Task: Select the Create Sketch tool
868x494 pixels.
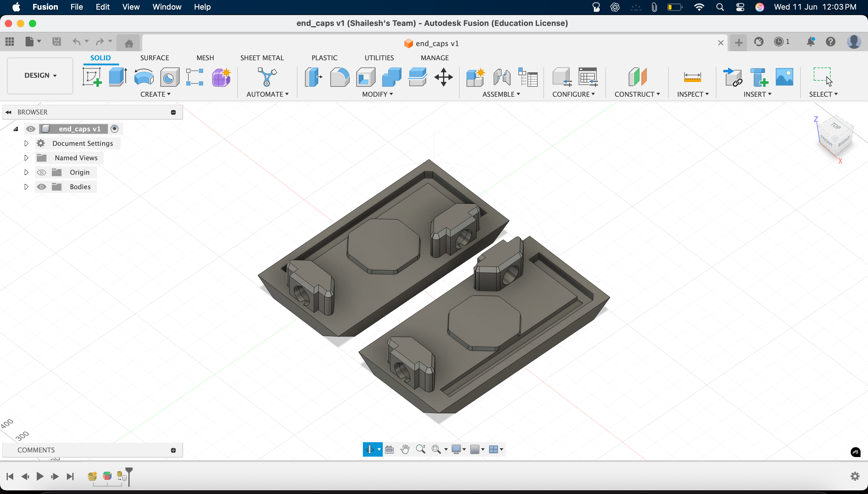Action: [92, 77]
